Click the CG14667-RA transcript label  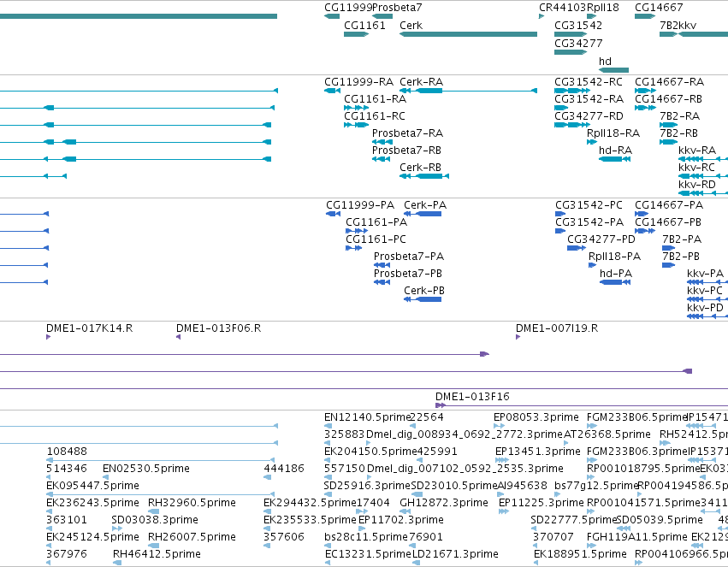point(669,82)
